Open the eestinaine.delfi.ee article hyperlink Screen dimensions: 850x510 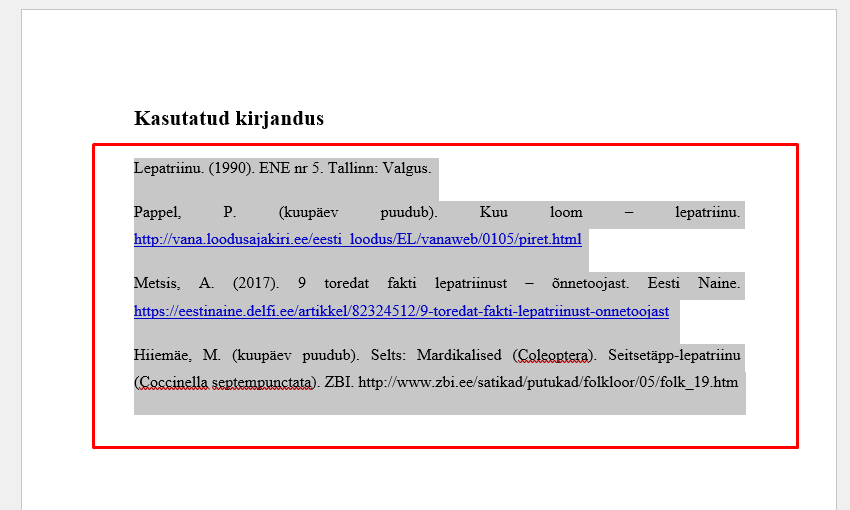(x=401, y=311)
